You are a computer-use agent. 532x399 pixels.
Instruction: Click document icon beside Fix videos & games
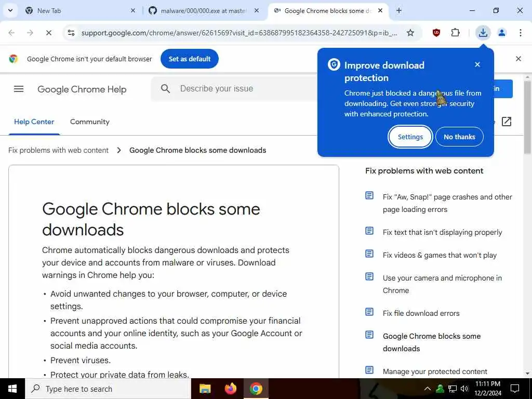(x=369, y=254)
